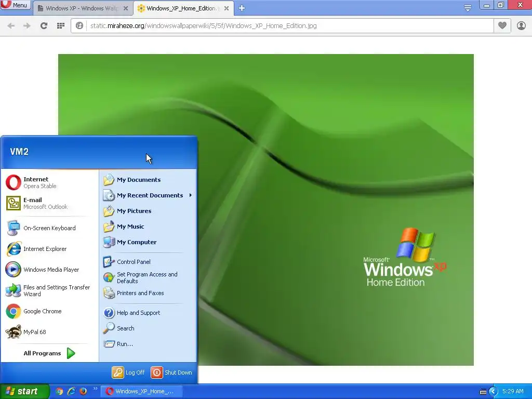Open MyPal 68 browser
Screen dimensions: 532x399
pos(49,332)
